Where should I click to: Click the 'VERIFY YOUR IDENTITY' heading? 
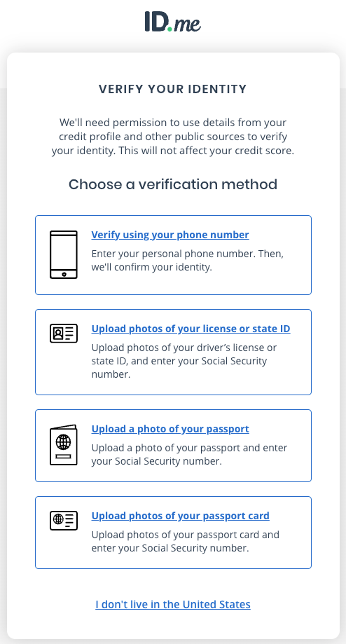pos(173,89)
